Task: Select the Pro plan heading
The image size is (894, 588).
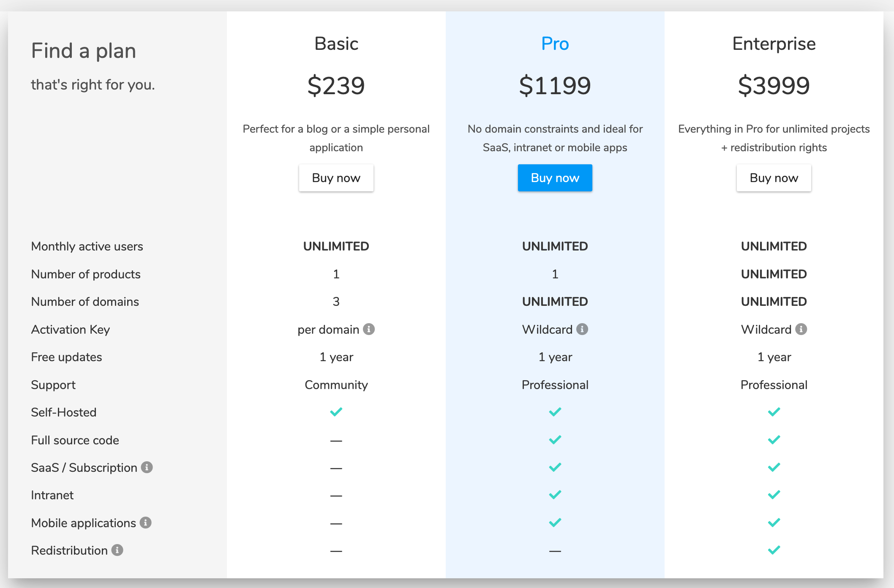Action: 555,44
